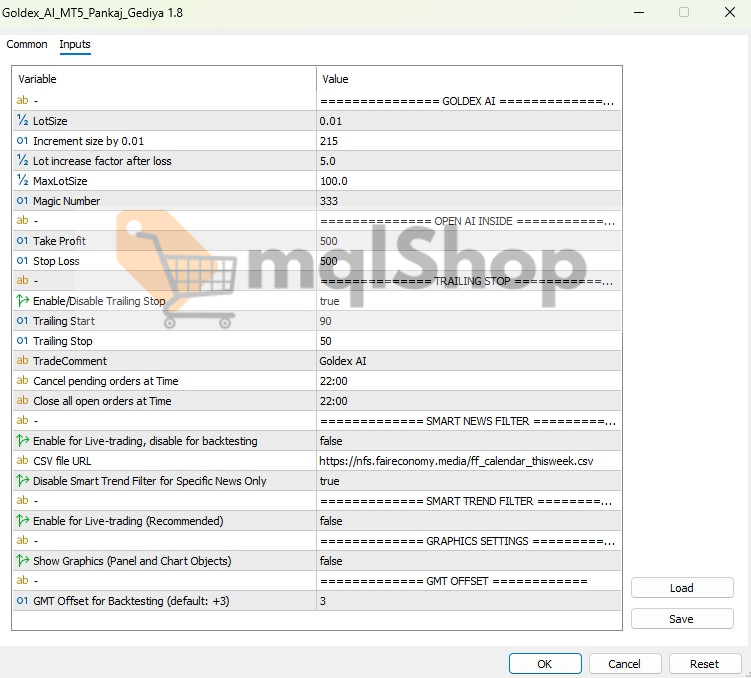Click the TradeComment string type icon
This screenshot has width=751, height=678.
click(x=22, y=361)
